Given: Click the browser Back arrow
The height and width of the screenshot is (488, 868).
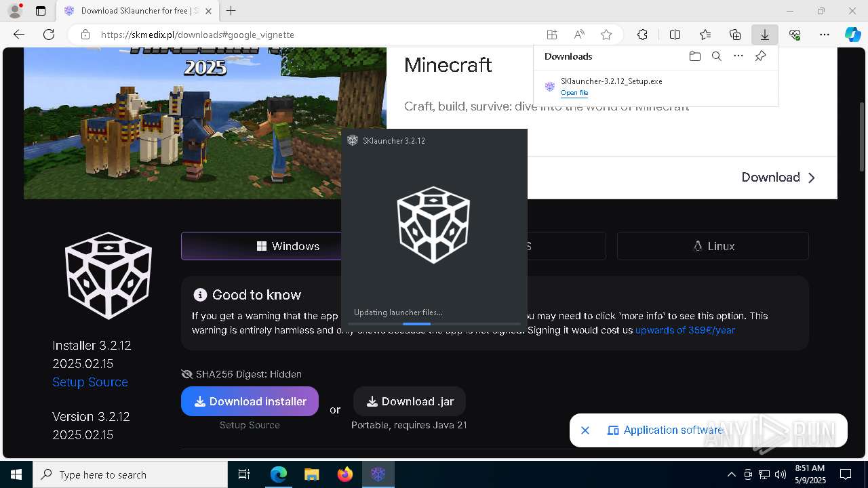Looking at the screenshot, I should point(19,35).
